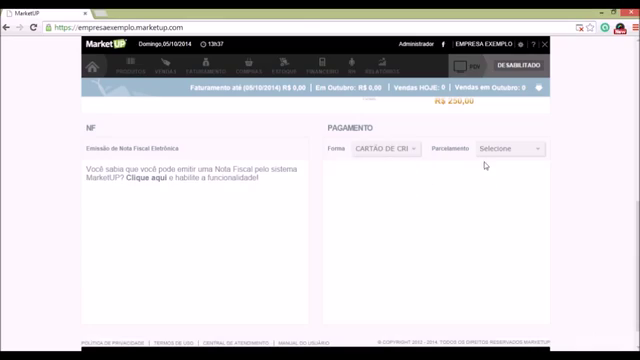The width and height of the screenshot is (640, 360).
Task: Click the Administrador user label
Action: [x=416, y=44]
